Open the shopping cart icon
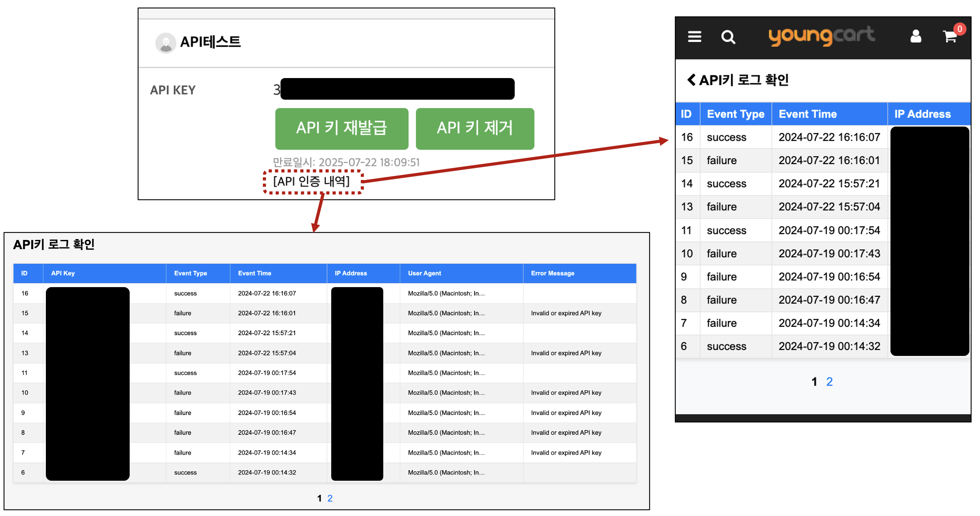Viewport: 980px width, 516px height. 949,37
